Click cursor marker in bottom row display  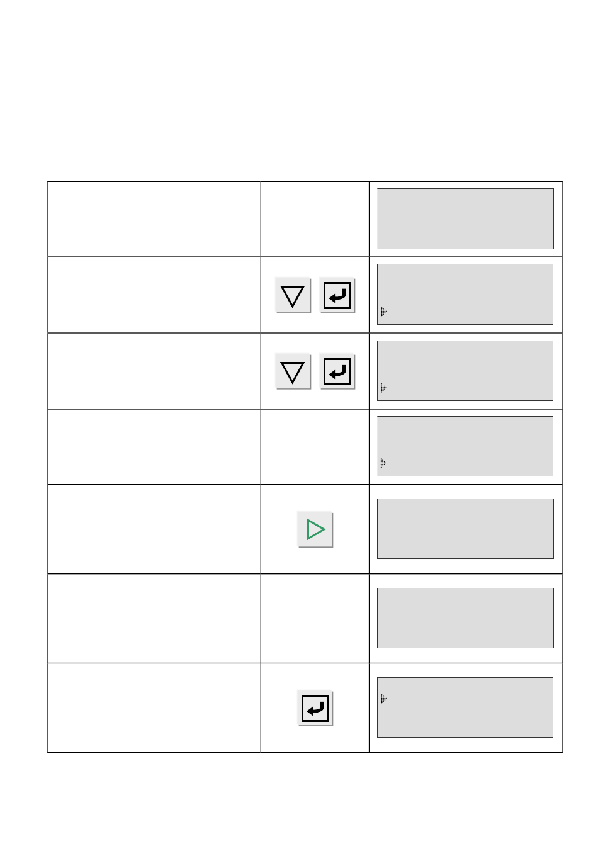pyautogui.click(x=384, y=698)
